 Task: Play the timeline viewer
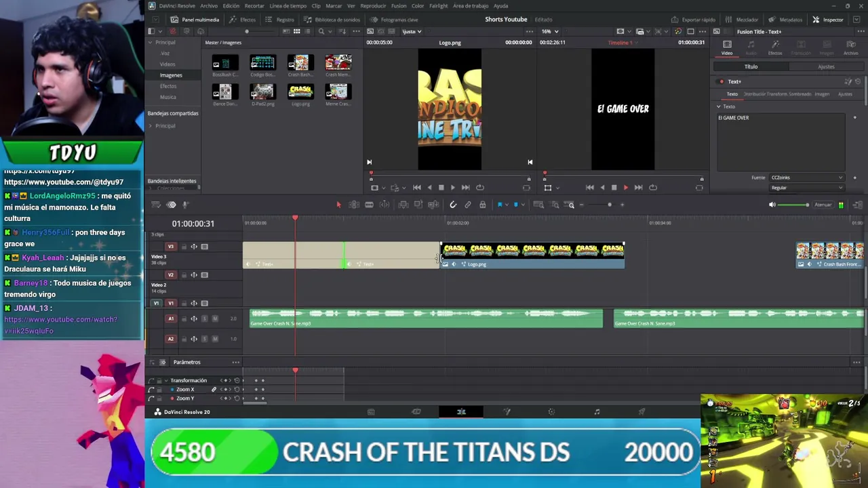point(626,188)
